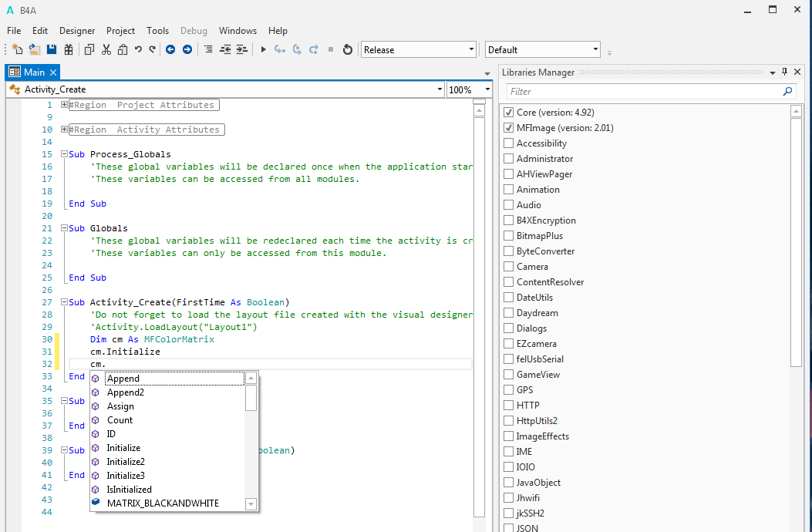
Task: Open the Designer menu
Action: tap(77, 31)
